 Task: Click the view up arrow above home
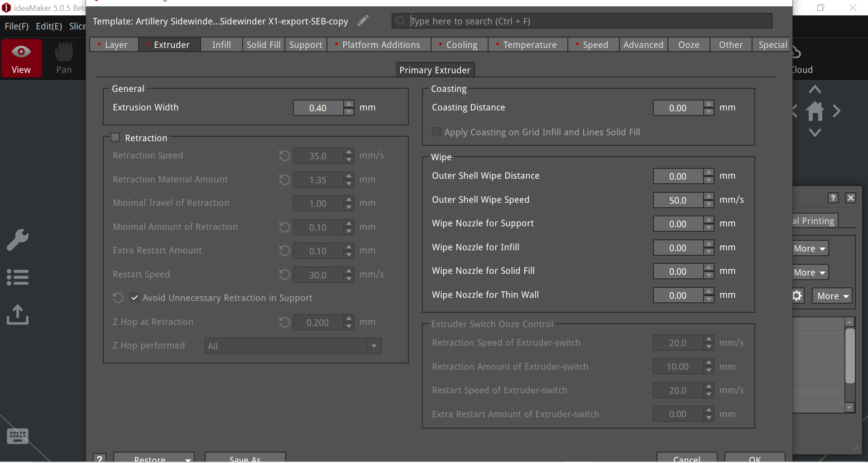[815, 90]
